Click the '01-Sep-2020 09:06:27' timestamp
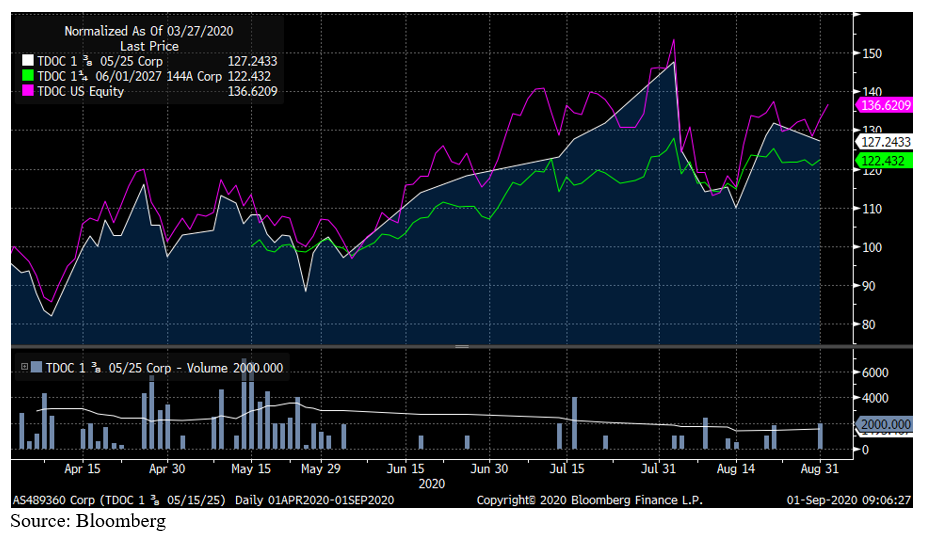Viewport: 927px width, 535px height. (x=849, y=500)
